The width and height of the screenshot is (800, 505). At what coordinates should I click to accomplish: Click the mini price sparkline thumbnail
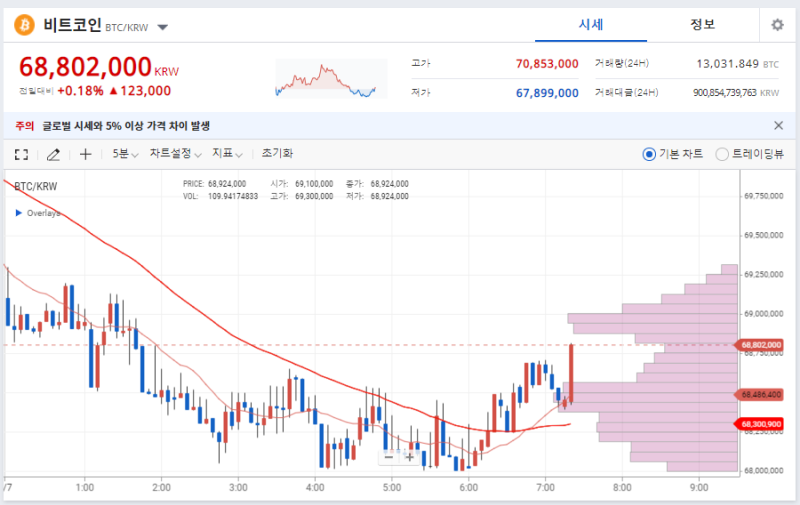tap(331, 78)
